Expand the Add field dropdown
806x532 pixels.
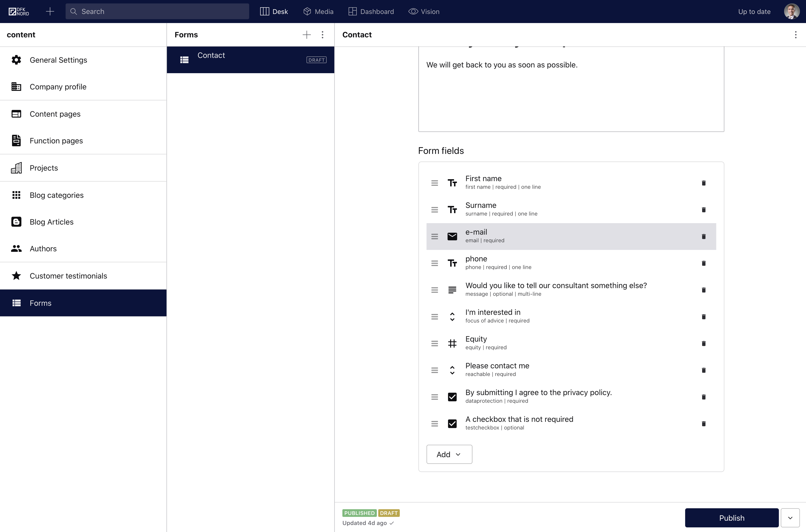(449, 454)
